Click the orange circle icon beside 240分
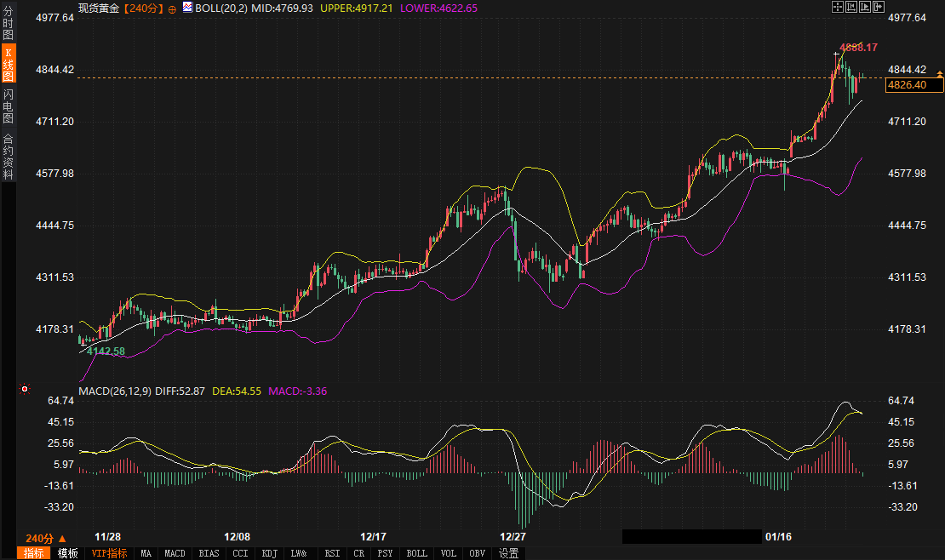The width and height of the screenshot is (945, 560). 173,8
